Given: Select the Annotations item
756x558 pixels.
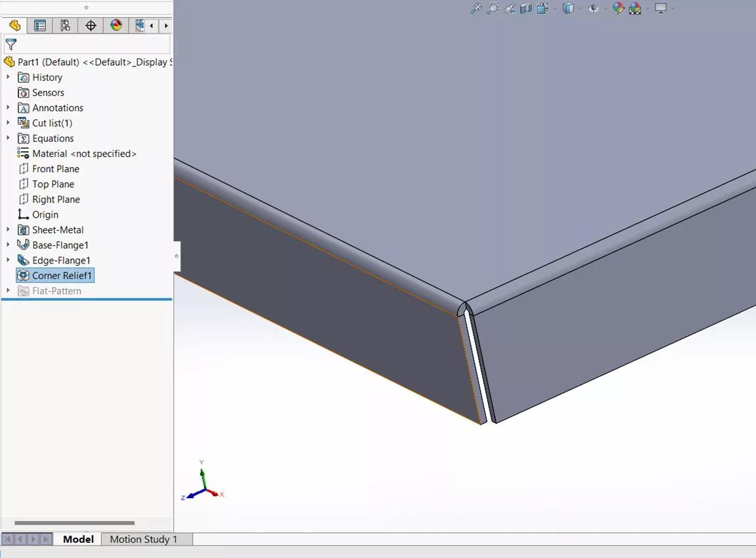Looking at the screenshot, I should point(50,108).
